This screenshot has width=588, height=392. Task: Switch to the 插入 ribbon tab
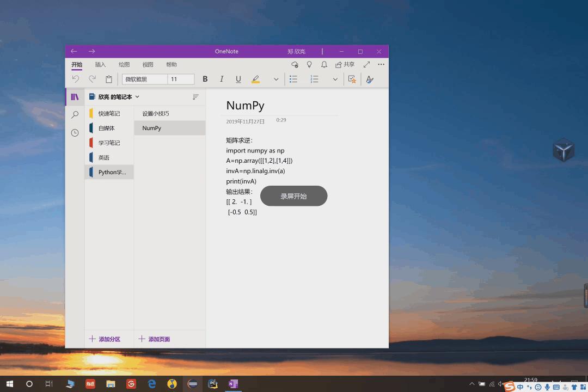[100, 64]
